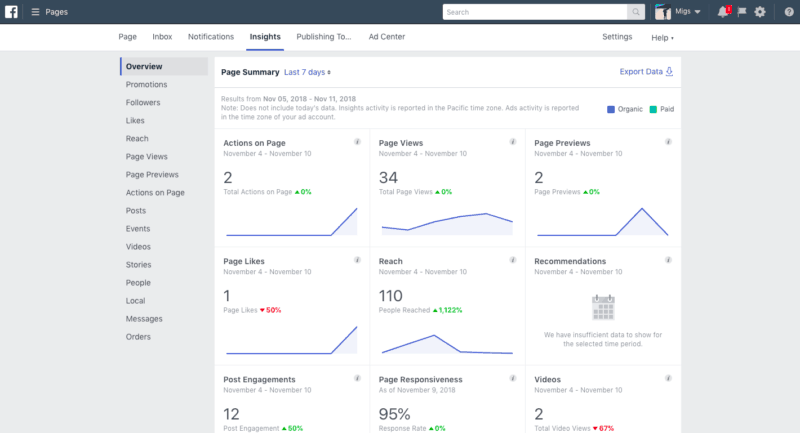This screenshot has width=800, height=433.
Task: Click info icon on Reach card
Action: click(x=513, y=260)
